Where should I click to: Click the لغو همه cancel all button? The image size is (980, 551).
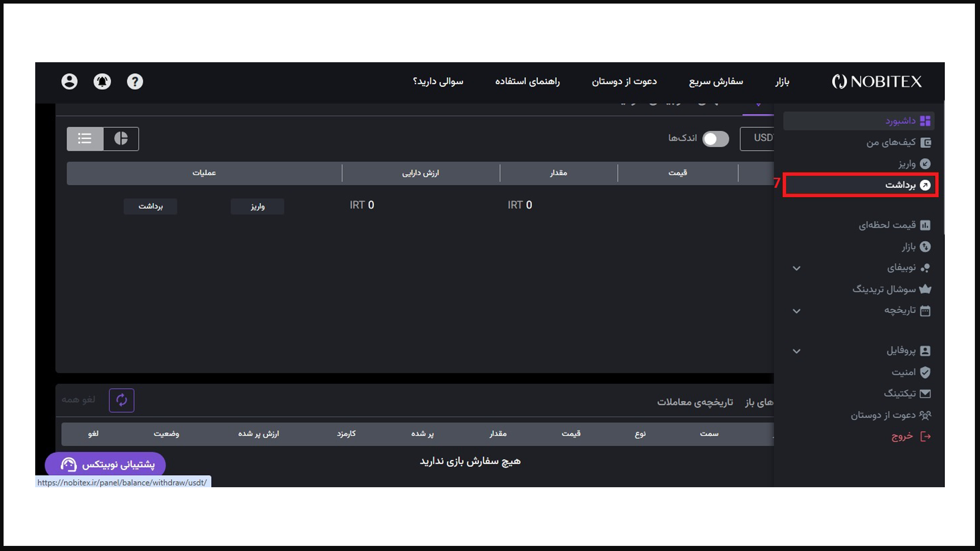click(x=78, y=399)
